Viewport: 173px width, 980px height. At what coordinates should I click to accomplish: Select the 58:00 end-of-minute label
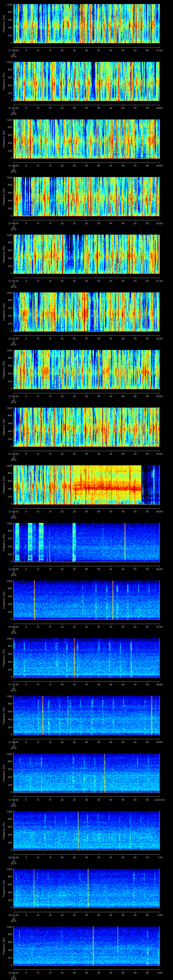point(159,684)
